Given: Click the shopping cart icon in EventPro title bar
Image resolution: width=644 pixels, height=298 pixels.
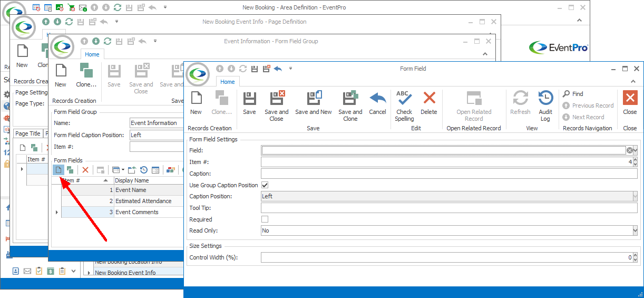Looking at the screenshot, I should [x=71, y=7].
